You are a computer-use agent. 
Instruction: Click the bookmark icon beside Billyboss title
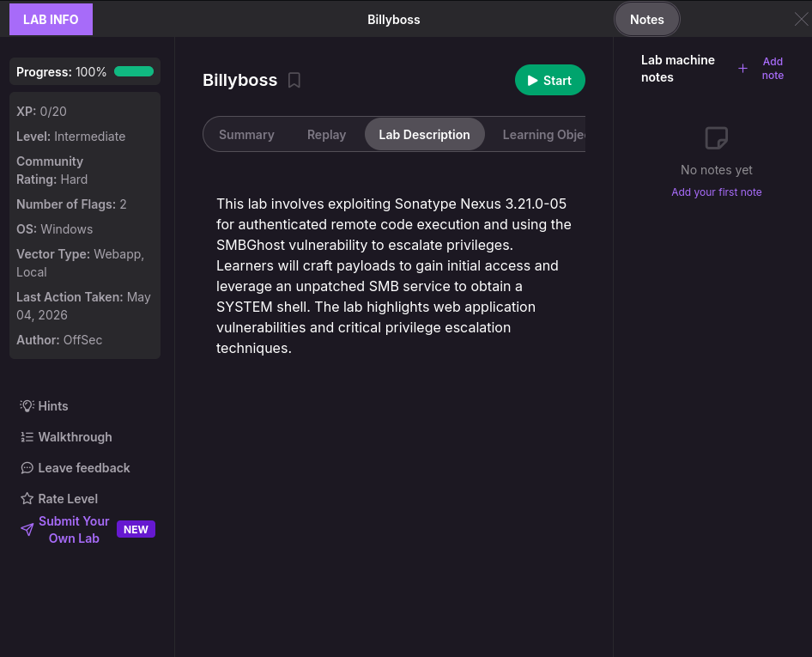[294, 81]
